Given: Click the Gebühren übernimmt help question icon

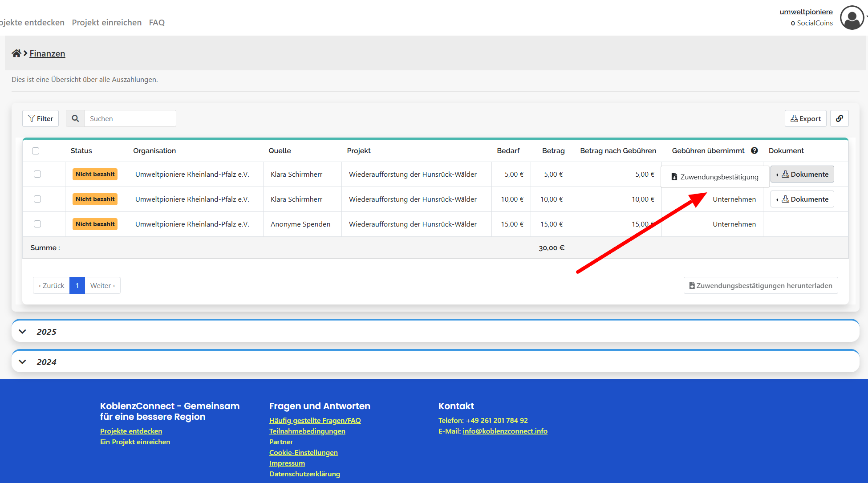Looking at the screenshot, I should click(x=754, y=150).
